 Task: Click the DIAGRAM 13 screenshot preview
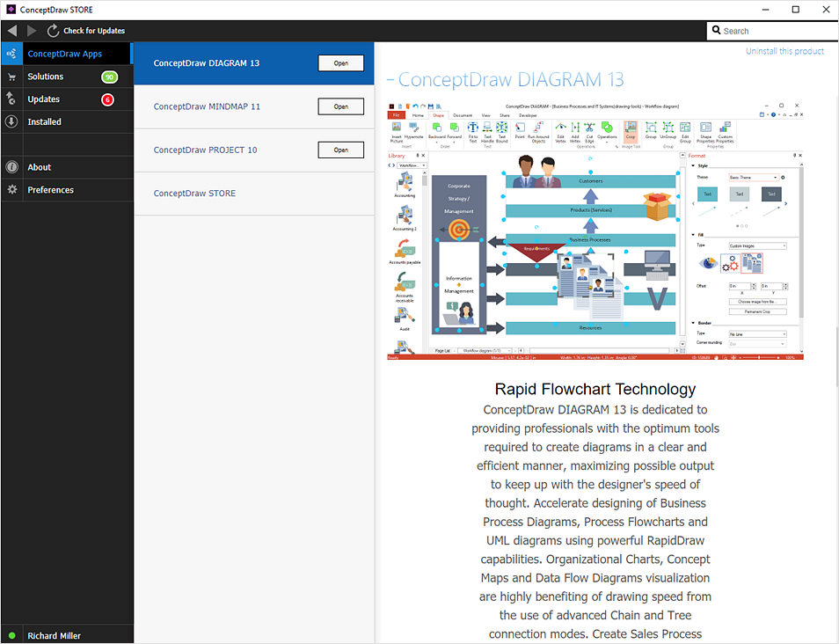[x=595, y=231]
